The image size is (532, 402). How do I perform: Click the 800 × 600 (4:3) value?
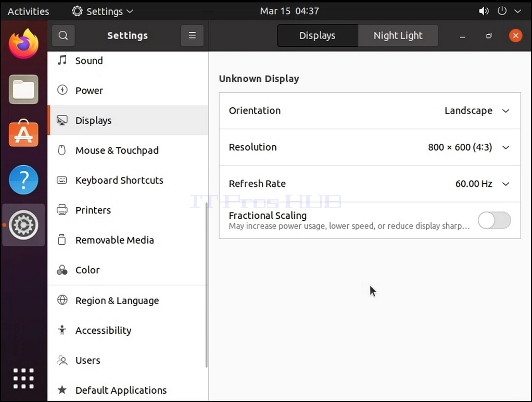tap(460, 147)
